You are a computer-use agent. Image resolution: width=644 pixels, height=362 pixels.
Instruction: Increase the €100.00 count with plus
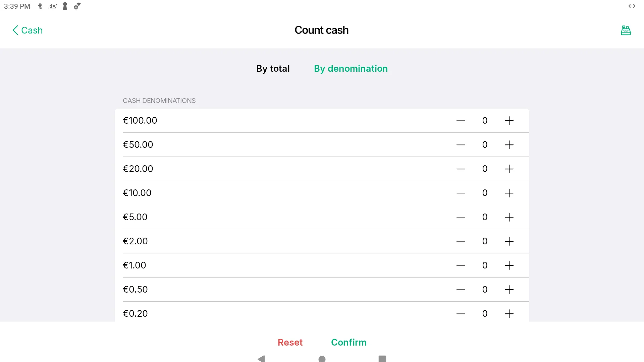(509, 121)
